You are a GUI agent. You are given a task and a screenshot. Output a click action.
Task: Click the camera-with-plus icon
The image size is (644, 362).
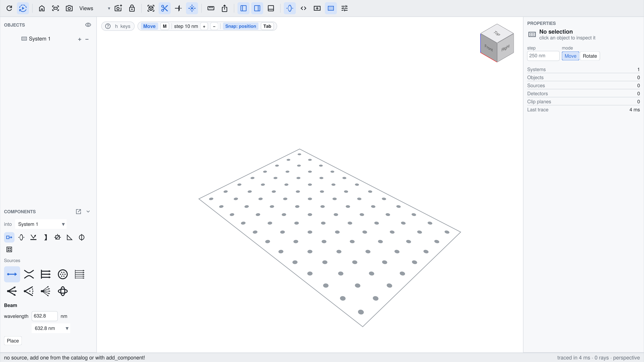pyautogui.click(x=118, y=8)
